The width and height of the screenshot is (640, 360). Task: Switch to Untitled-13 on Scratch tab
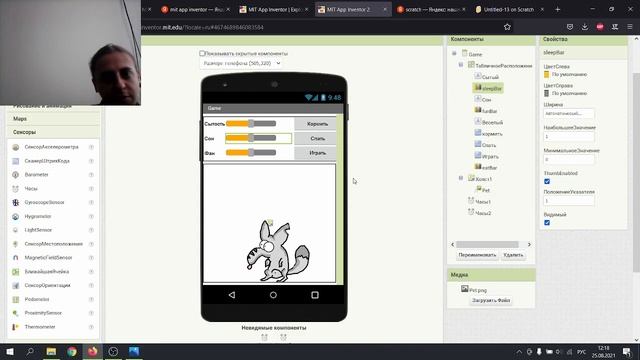(x=509, y=9)
